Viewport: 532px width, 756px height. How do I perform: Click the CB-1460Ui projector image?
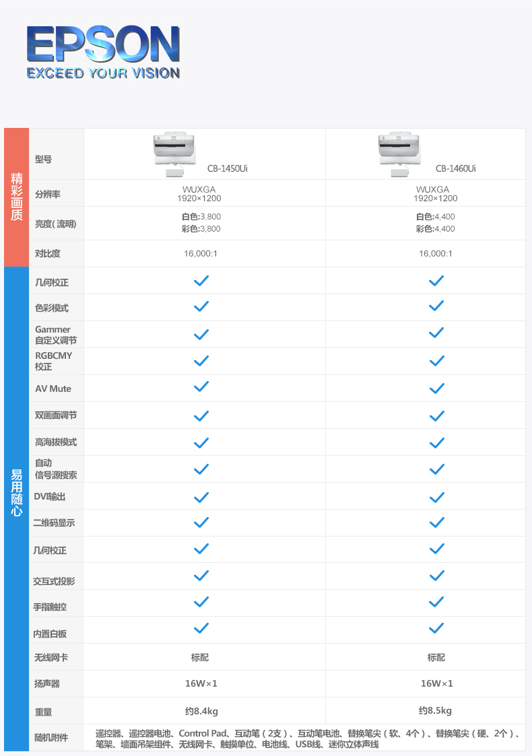[x=399, y=154]
